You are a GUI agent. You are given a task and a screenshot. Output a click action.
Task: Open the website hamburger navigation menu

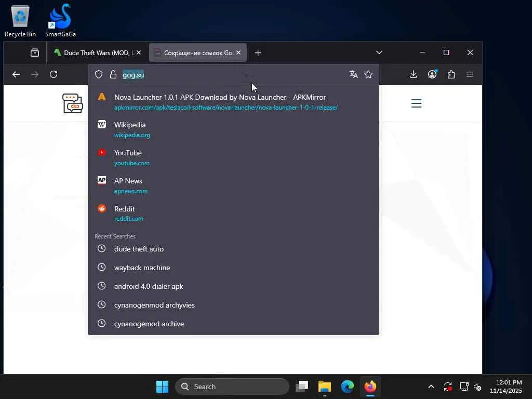pos(416,103)
